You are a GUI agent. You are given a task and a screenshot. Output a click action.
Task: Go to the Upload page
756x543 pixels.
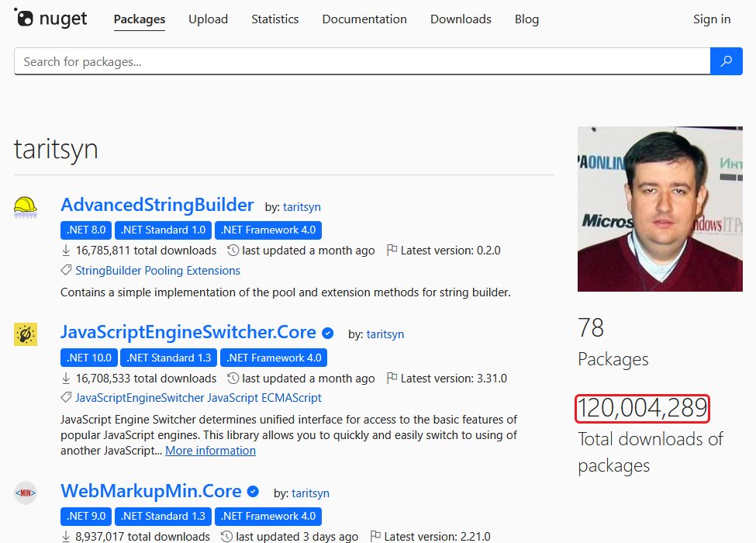pyautogui.click(x=209, y=19)
